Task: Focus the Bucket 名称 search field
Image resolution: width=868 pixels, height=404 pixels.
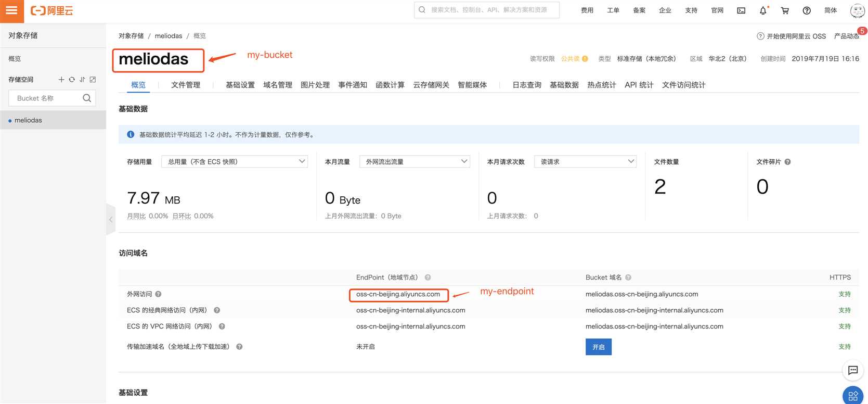Action: (52, 98)
